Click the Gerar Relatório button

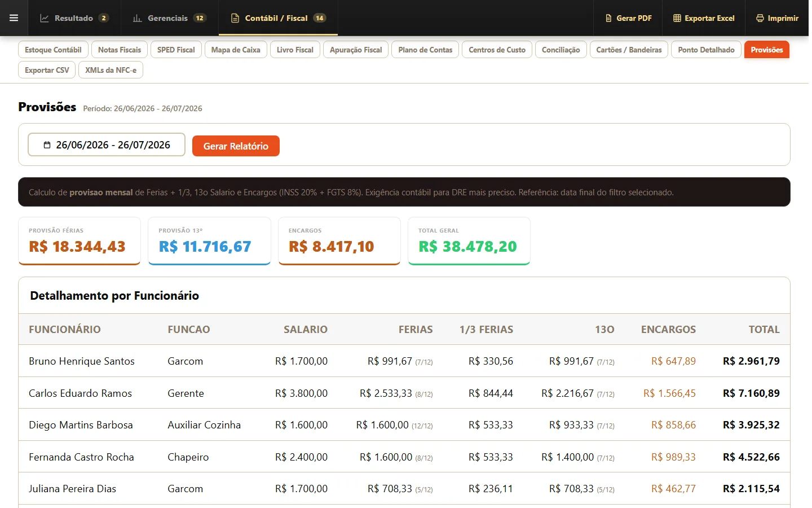coord(236,146)
